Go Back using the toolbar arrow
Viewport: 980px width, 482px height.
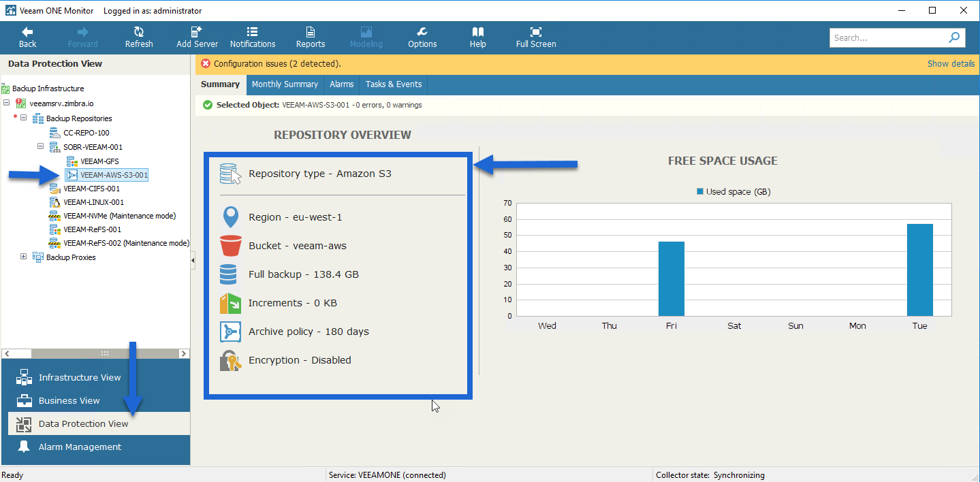[27, 32]
